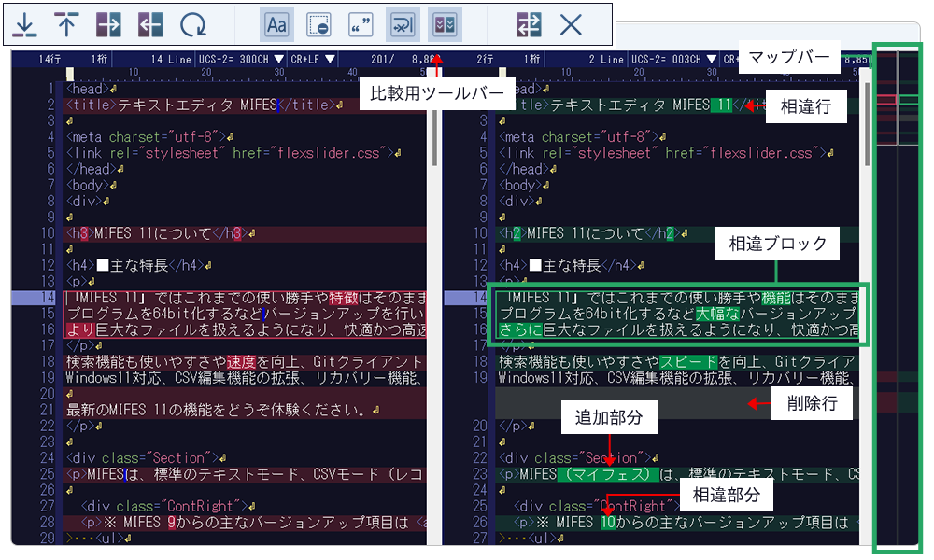The width and height of the screenshot is (934, 560).
Task: Refresh the file comparison
Action: click(x=191, y=25)
